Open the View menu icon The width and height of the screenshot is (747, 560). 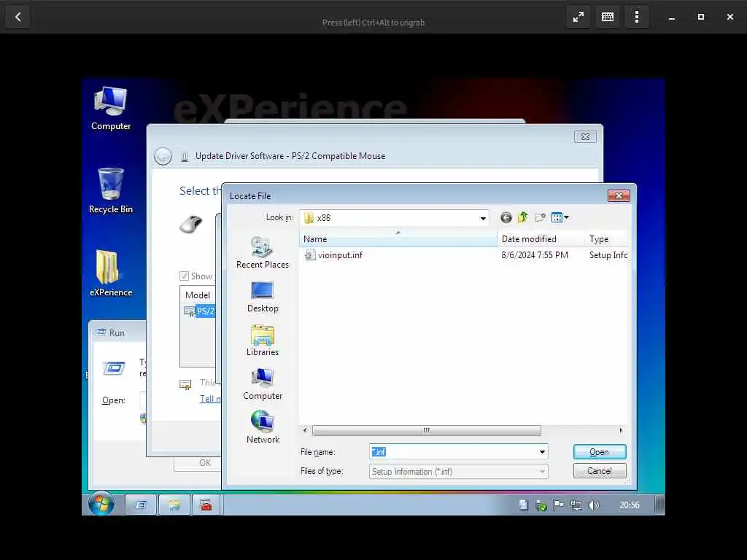click(x=557, y=217)
